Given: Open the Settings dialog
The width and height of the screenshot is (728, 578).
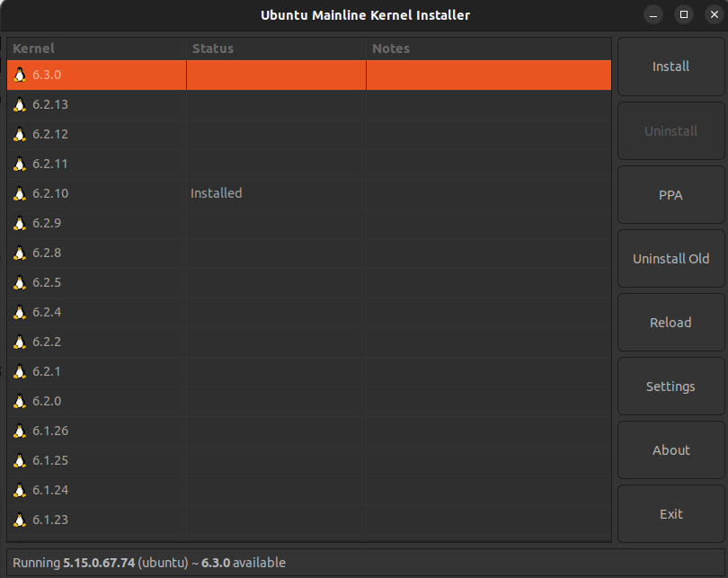Looking at the screenshot, I should tap(670, 387).
